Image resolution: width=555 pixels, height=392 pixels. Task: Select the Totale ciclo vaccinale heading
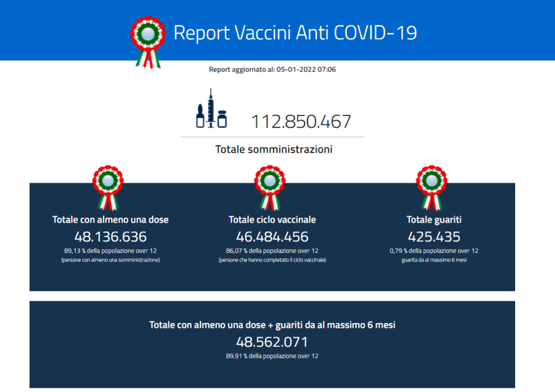tap(272, 220)
